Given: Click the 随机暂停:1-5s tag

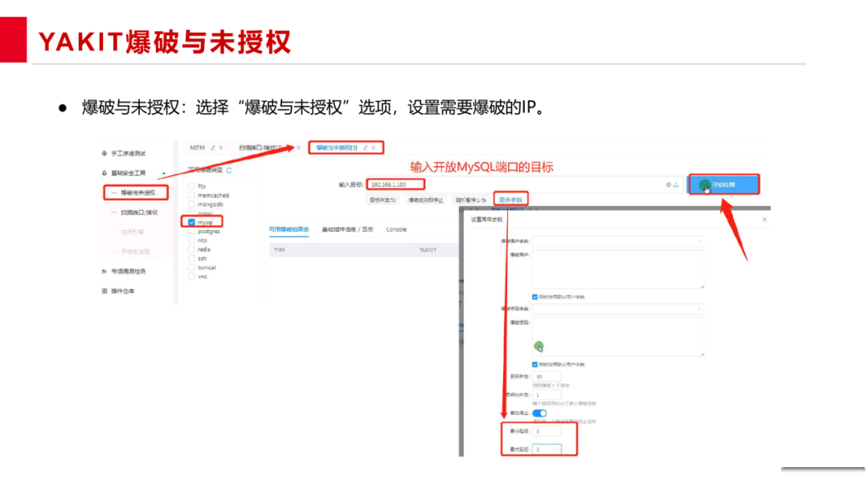Looking at the screenshot, I should point(471,200).
